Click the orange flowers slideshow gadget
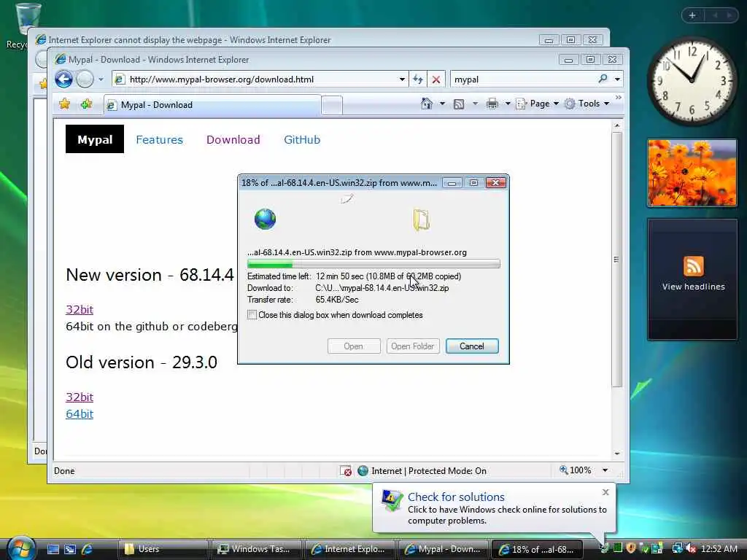The height and width of the screenshot is (560, 747). tap(692, 173)
